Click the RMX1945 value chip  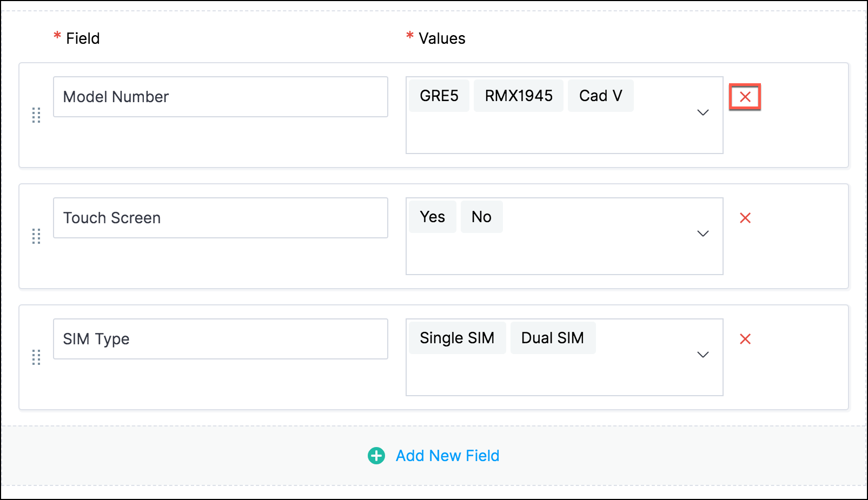[x=518, y=96]
